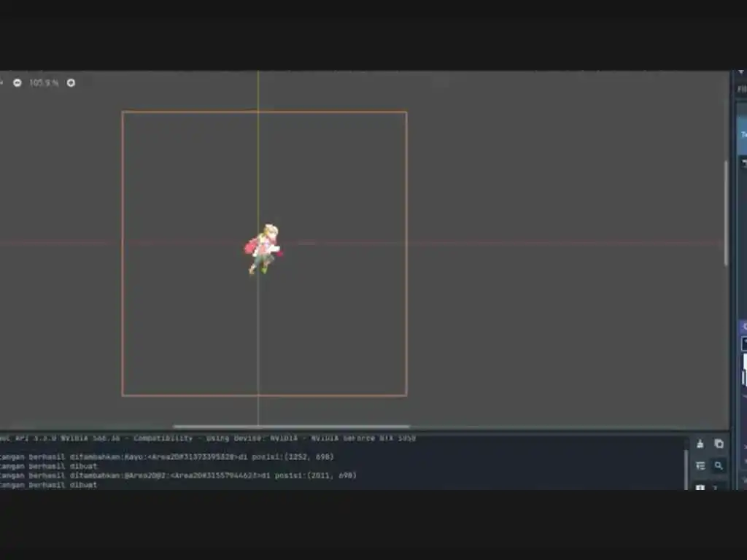The image size is (747, 560).
Task: Toggle collapse duplicate messages in Output
Action: [x=700, y=466]
